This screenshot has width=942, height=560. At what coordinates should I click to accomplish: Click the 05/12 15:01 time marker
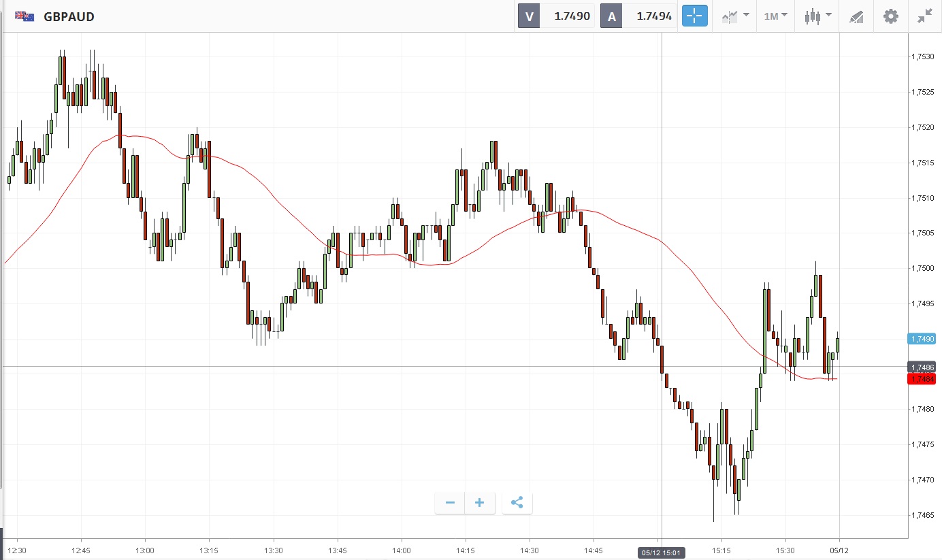pyautogui.click(x=662, y=552)
